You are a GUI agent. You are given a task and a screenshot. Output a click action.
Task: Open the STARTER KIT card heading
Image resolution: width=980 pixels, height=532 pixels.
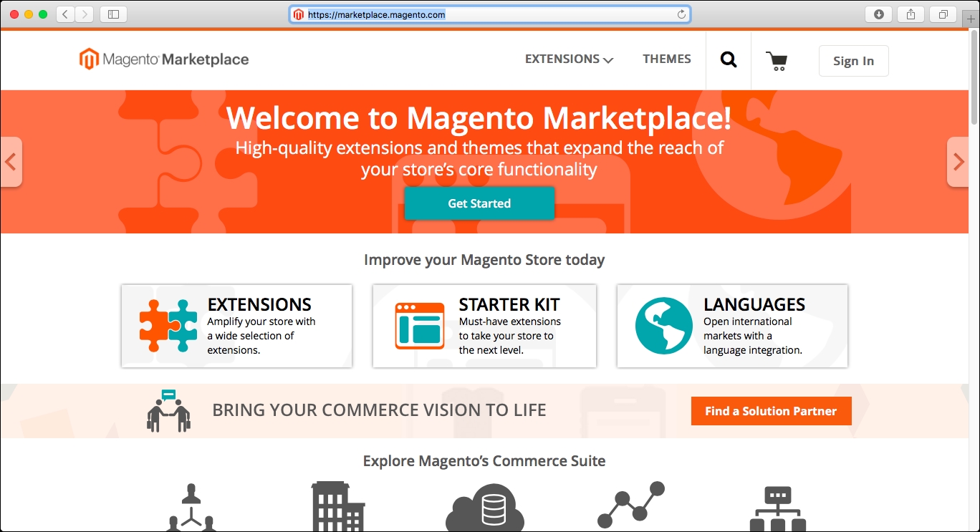(509, 304)
